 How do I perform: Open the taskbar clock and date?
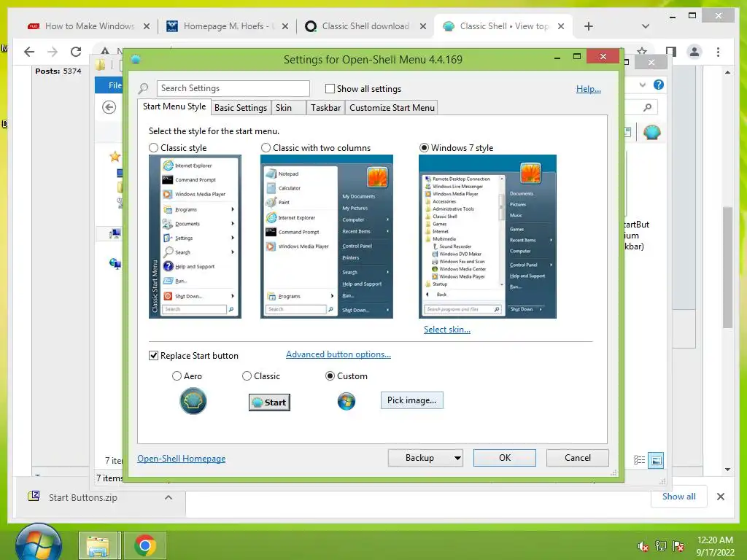pos(715,546)
